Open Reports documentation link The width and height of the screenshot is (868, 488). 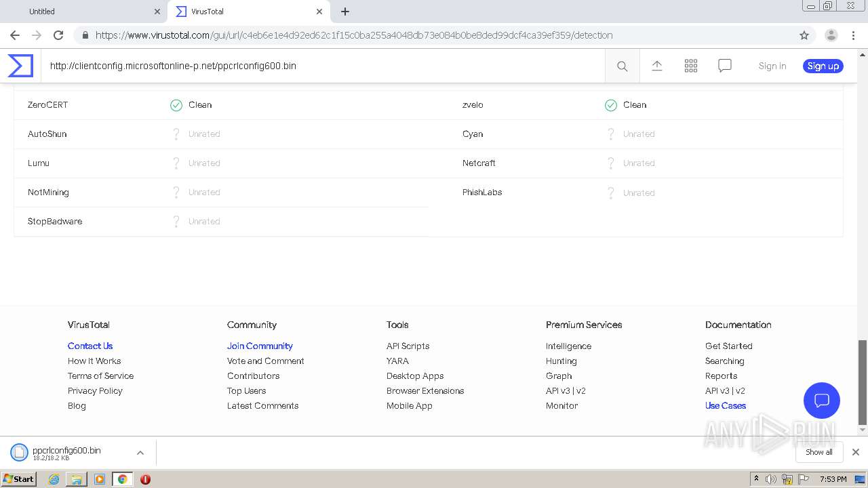[x=721, y=375]
